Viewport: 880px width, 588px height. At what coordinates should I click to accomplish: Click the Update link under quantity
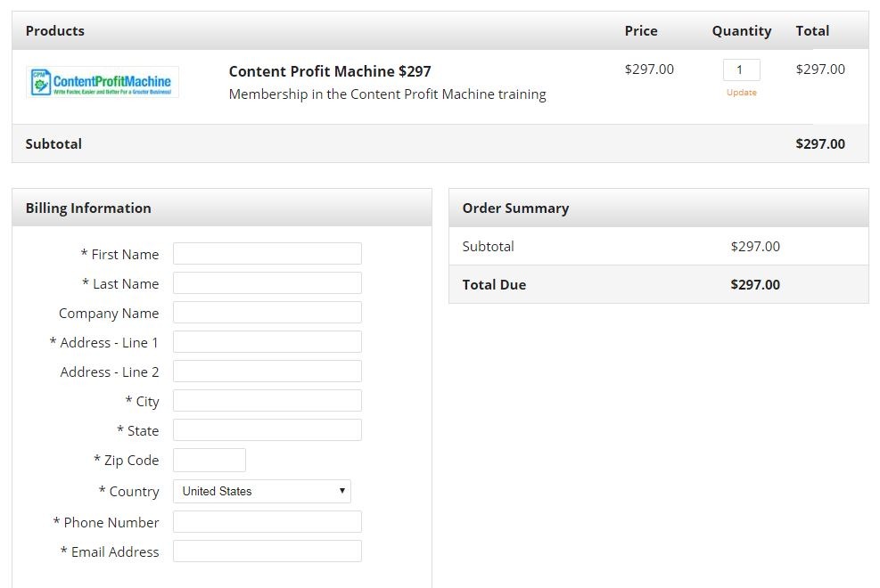741,93
